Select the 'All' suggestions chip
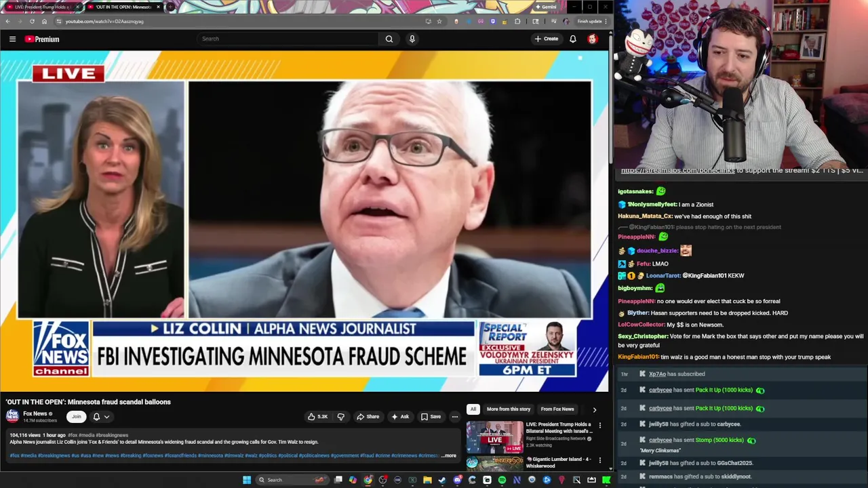Screen dimensions: 868x488 click(473, 409)
